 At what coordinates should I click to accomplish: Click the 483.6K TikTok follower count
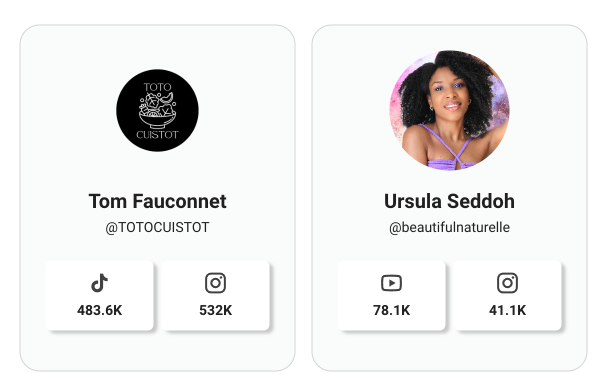pos(100,310)
